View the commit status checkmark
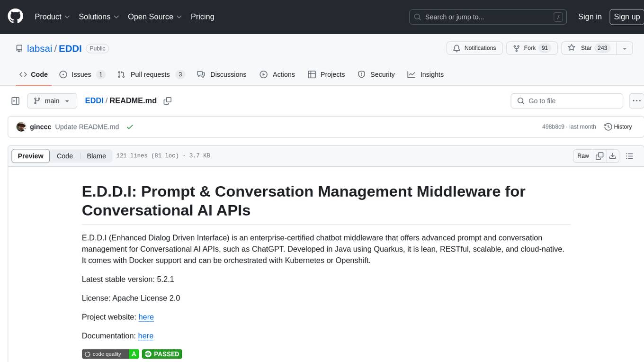The height and width of the screenshot is (362, 644). click(x=130, y=127)
